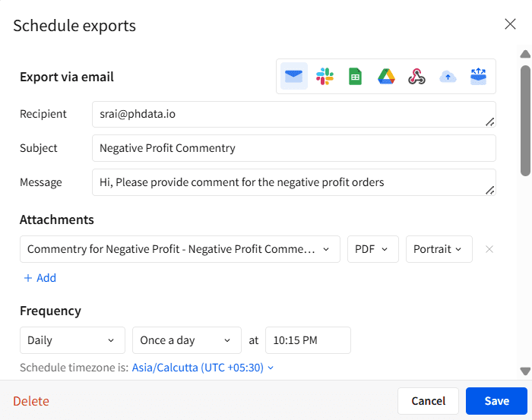Select the webhook export icon

(x=416, y=76)
